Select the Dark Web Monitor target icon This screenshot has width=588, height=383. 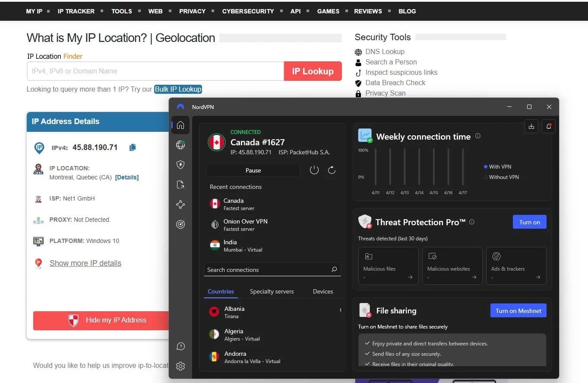pos(180,224)
